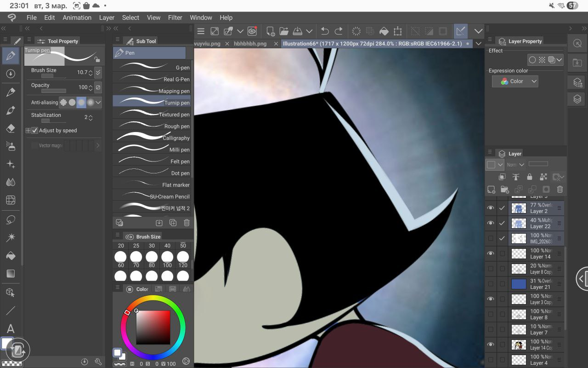This screenshot has height=368, width=588.
Task: Open the Expression color dropdown
Action: pyautogui.click(x=515, y=81)
